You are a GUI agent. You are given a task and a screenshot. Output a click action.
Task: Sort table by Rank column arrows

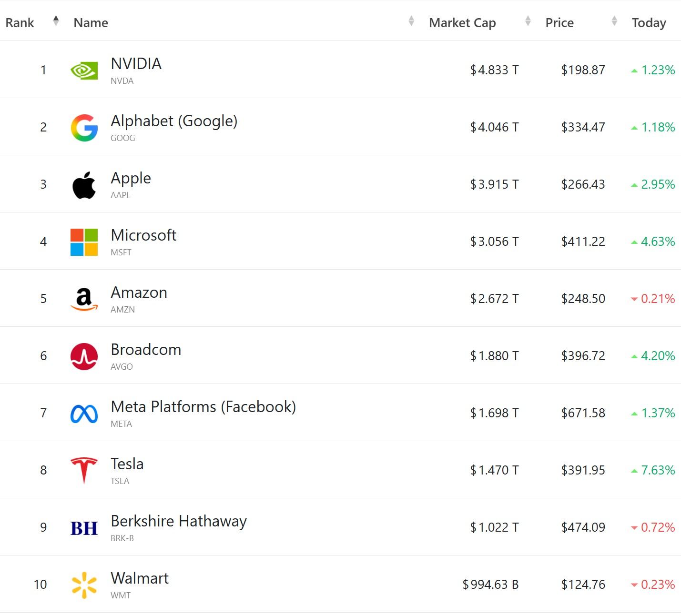(x=56, y=21)
